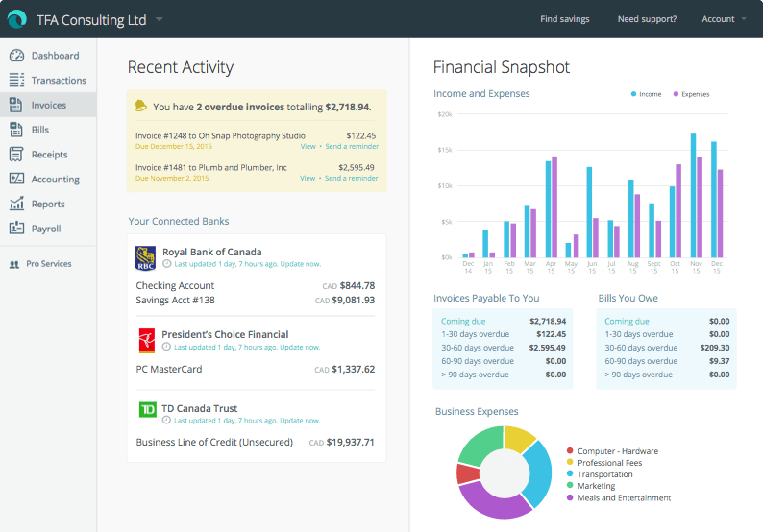
Task: Click the Dashboard gauge icon in sidebar
Action: (16, 56)
